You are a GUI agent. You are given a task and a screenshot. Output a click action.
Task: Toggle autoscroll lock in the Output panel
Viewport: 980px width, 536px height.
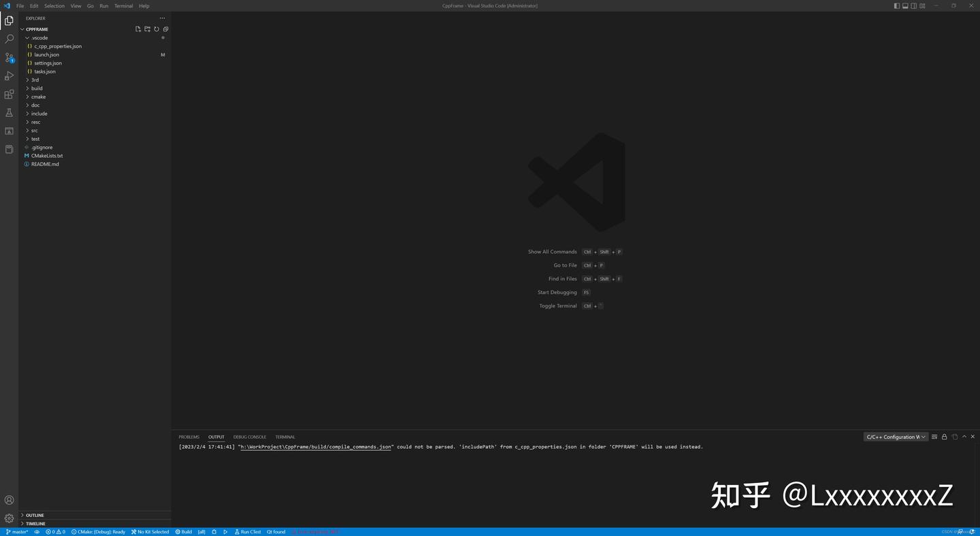(944, 437)
